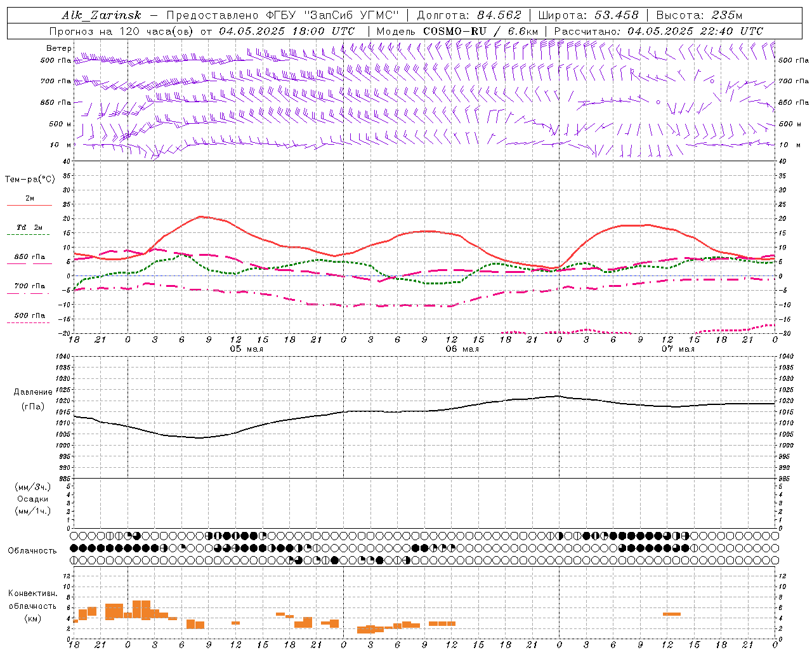812x650 pixels.
Task: Click the 'Конвективн.' convective cloud label
Action: (x=33, y=594)
